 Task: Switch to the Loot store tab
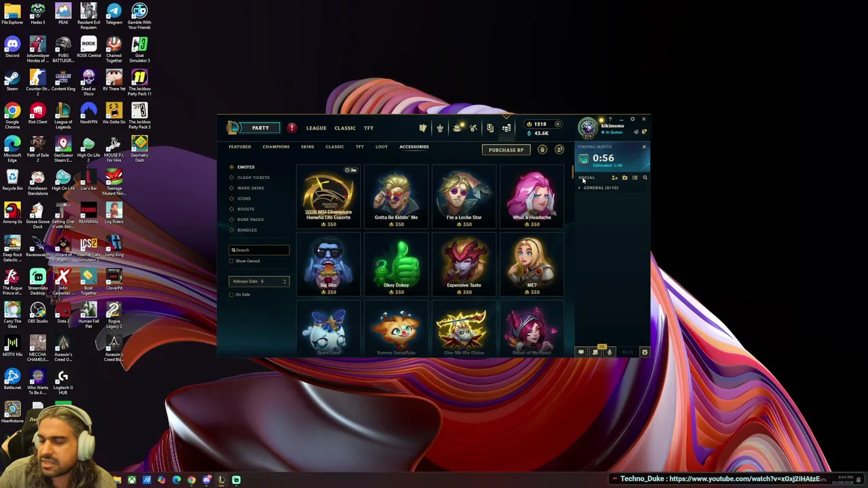point(381,147)
